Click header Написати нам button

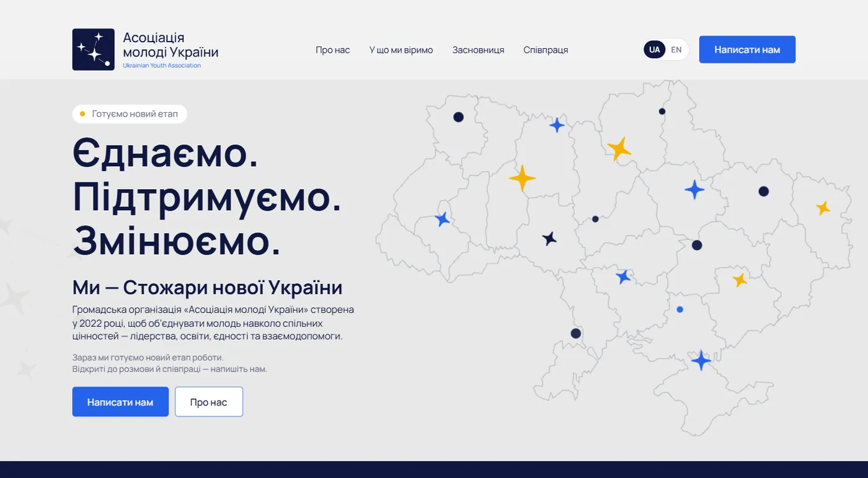click(x=747, y=50)
